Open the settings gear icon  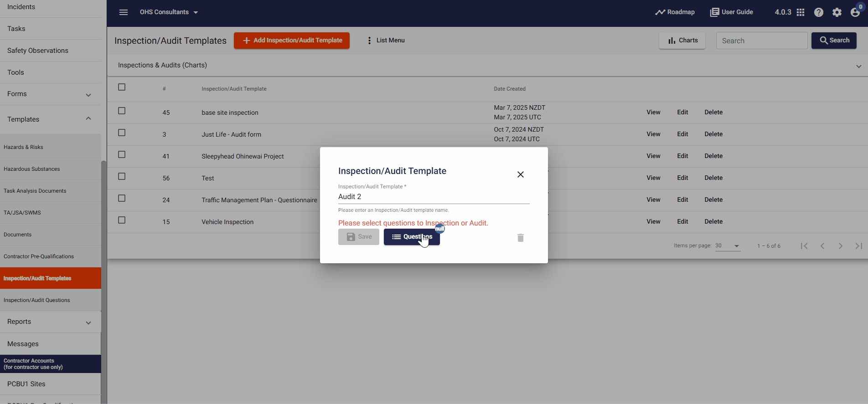(837, 12)
